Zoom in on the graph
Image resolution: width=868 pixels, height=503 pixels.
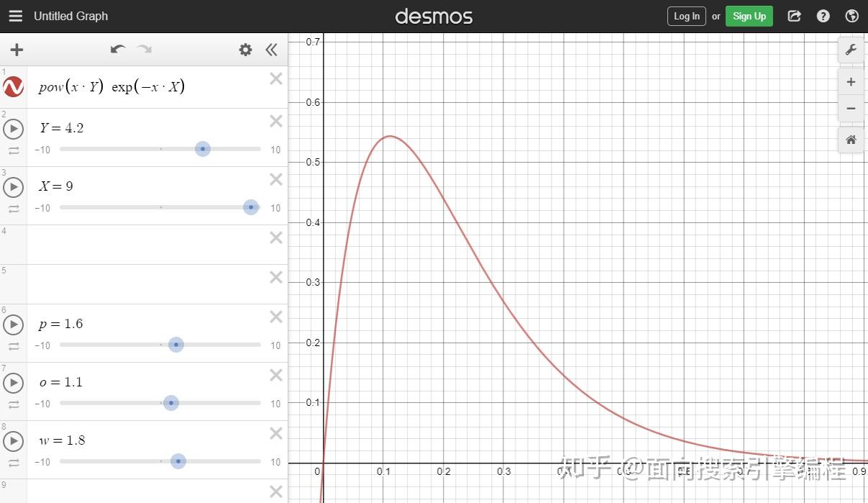click(x=851, y=82)
